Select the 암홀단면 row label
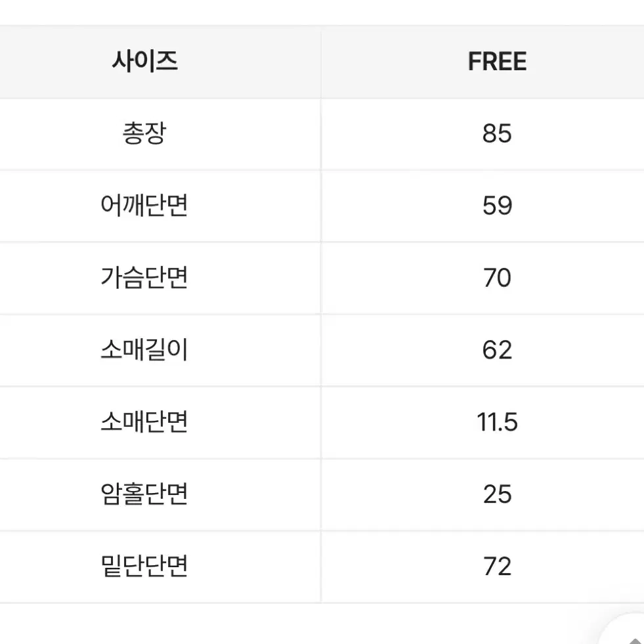 point(144,494)
